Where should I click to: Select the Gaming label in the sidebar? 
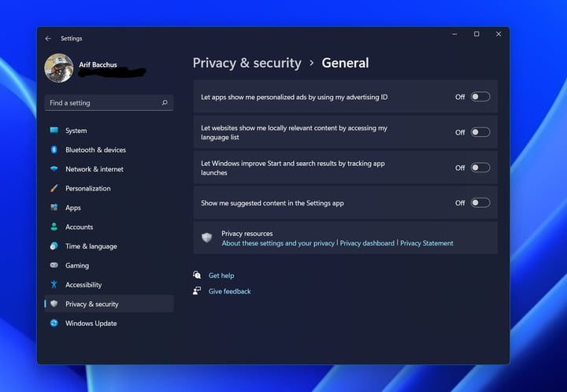[77, 265]
